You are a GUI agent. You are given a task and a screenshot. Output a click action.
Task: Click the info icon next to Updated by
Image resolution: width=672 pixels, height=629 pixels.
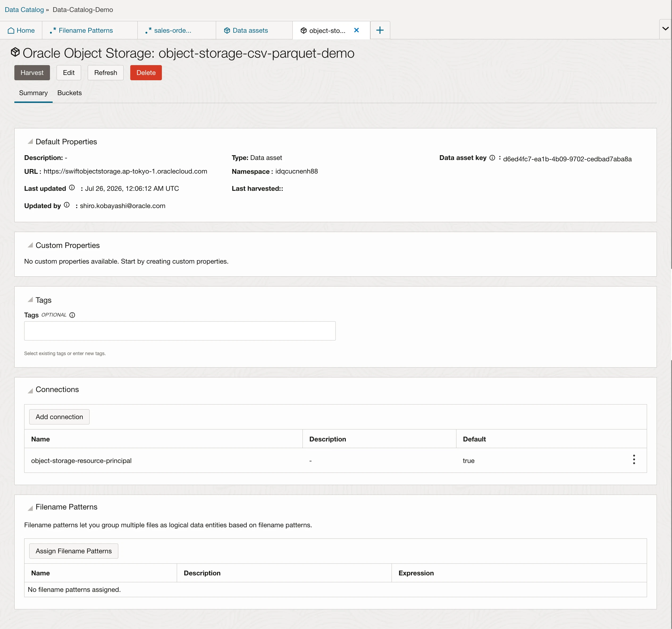coord(67,205)
